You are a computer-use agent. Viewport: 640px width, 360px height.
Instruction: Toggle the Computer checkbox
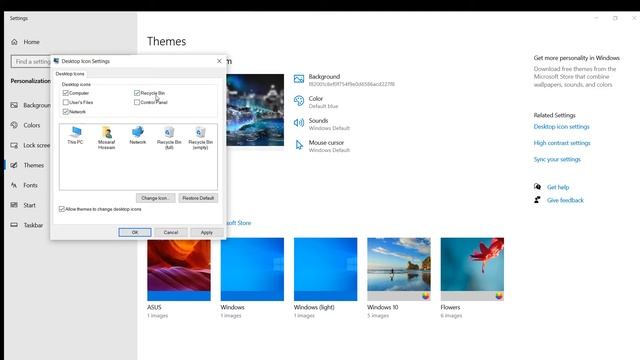coord(65,93)
